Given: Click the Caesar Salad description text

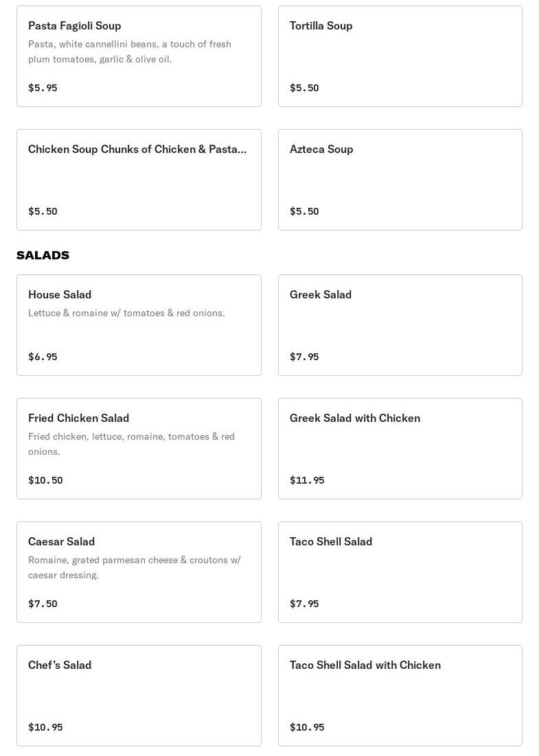Looking at the screenshot, I should (x=134, y=567).
